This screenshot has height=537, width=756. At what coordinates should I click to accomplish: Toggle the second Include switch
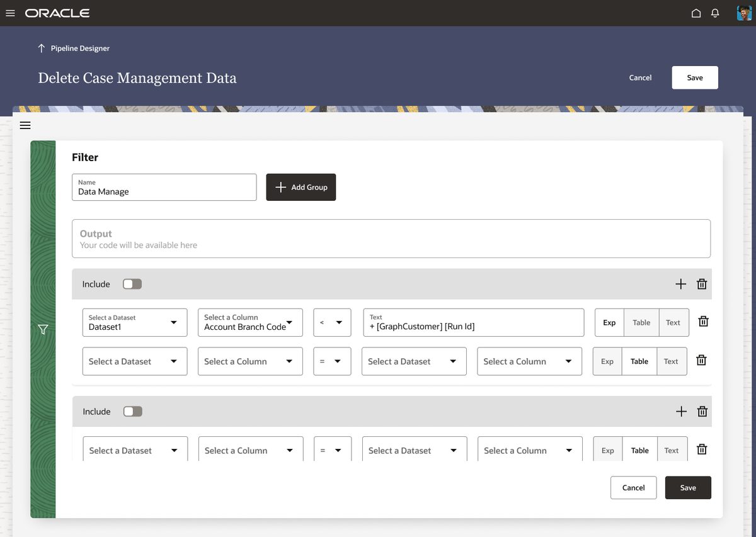(x=133, y=411)
